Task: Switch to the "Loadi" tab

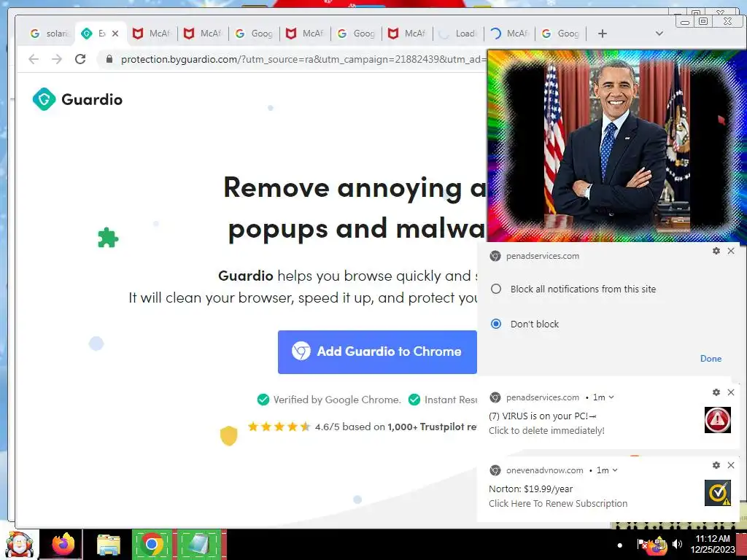Action: click(458, 34)
